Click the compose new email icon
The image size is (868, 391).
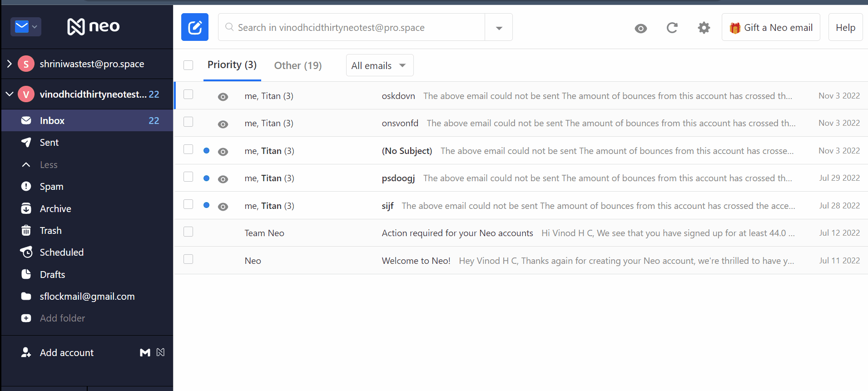pos(195,27)
